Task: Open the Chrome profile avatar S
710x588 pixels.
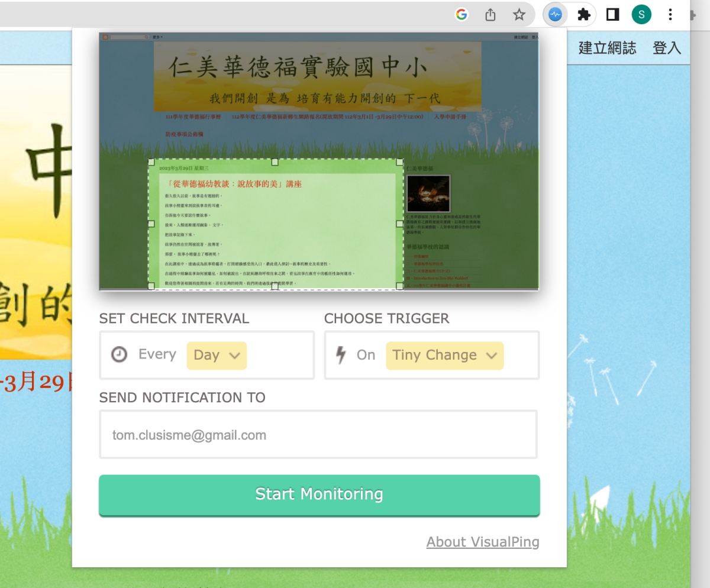Action: coord(641,15)
